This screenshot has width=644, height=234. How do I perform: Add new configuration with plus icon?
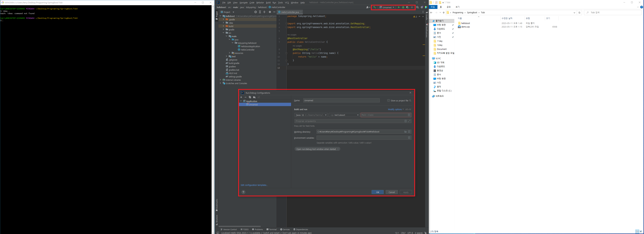(x=241, y=97)
